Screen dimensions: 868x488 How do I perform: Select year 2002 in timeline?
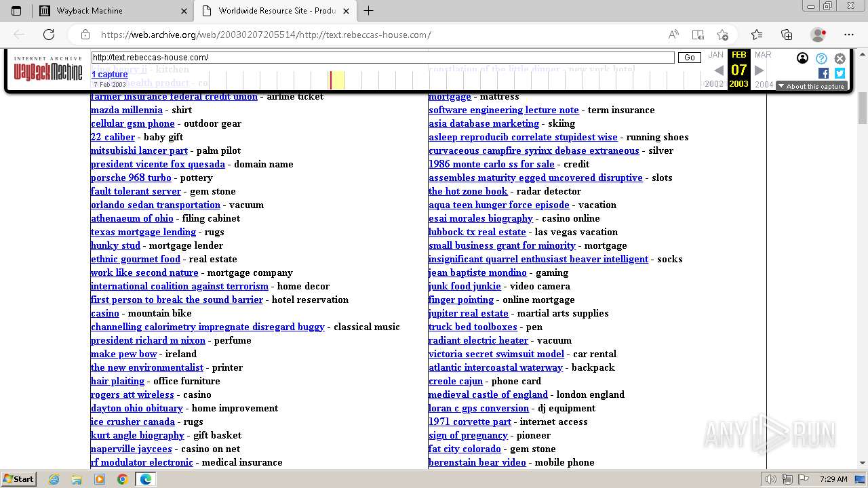point(714,85)
